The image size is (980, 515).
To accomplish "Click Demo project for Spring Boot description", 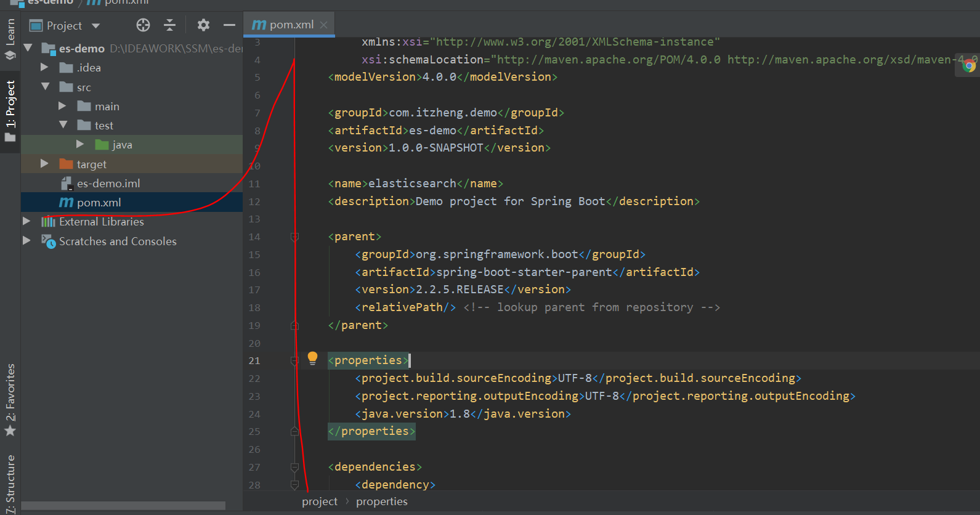I will 511,201.
